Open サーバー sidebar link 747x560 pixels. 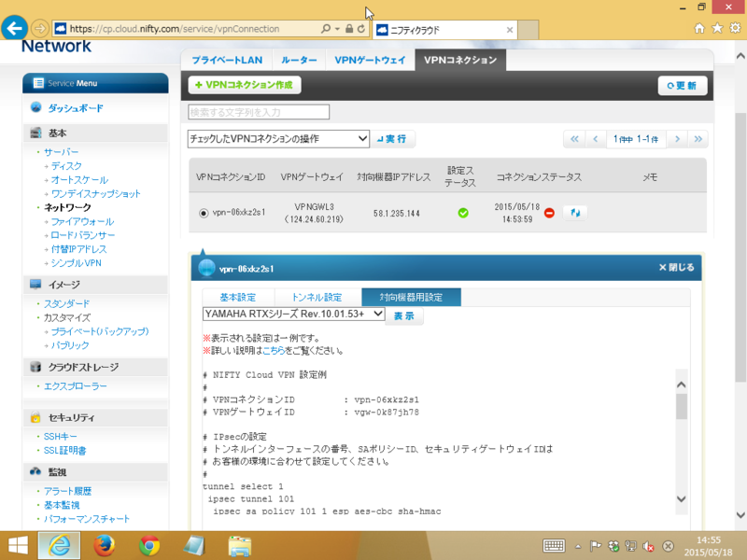[x=62, y=152]
